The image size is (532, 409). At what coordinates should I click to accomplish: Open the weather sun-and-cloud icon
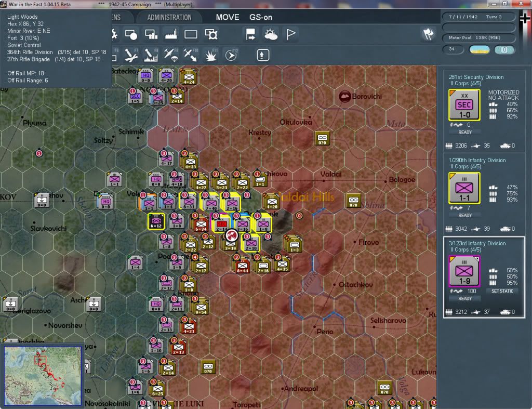(x=271, y=34)
